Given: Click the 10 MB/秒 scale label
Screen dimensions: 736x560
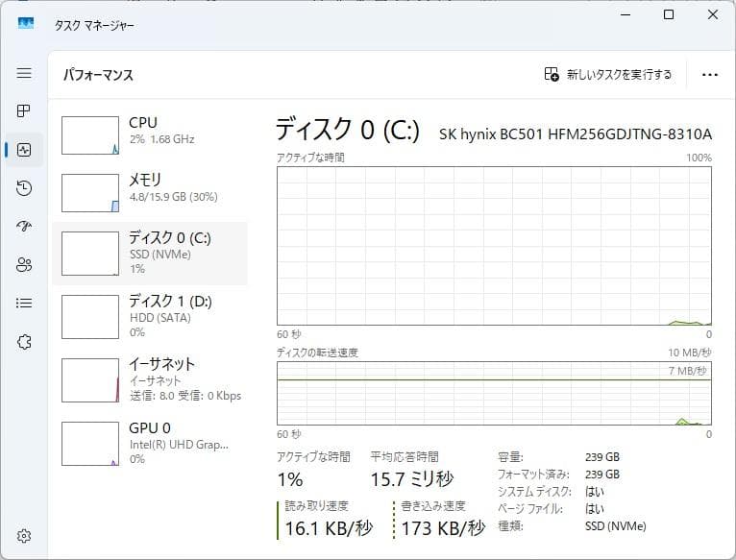Looking at the screenshot, I should [x=690, y=353].
